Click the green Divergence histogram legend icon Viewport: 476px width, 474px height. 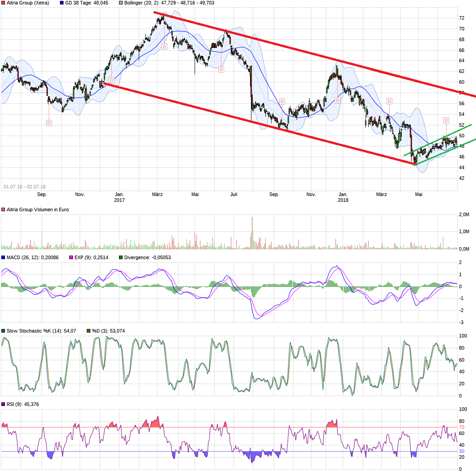[x=121, y=257]
